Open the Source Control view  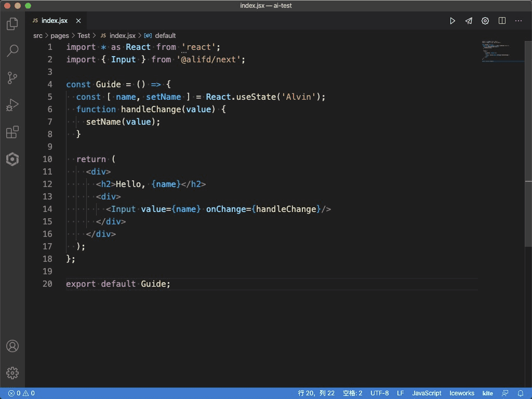[x=12, y=78]
